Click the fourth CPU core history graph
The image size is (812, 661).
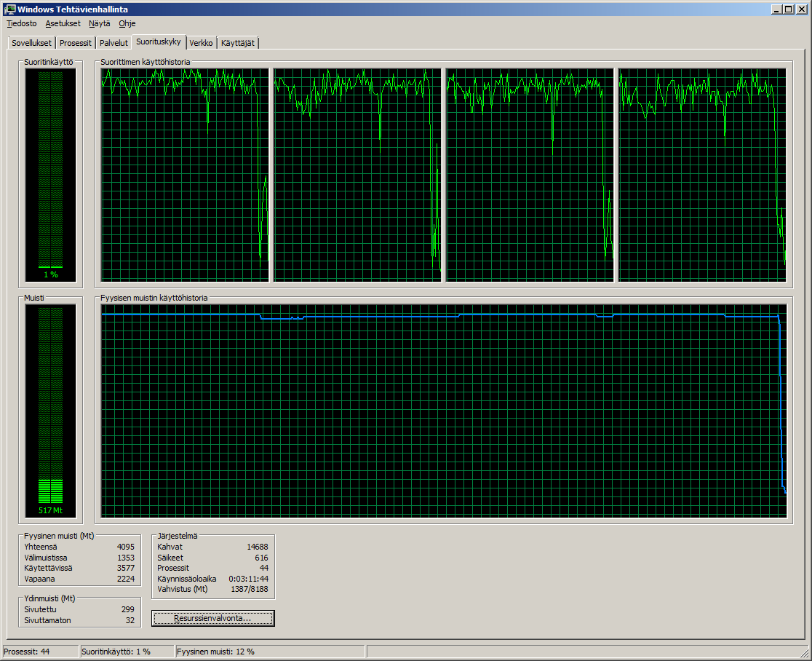pos(702,175)
